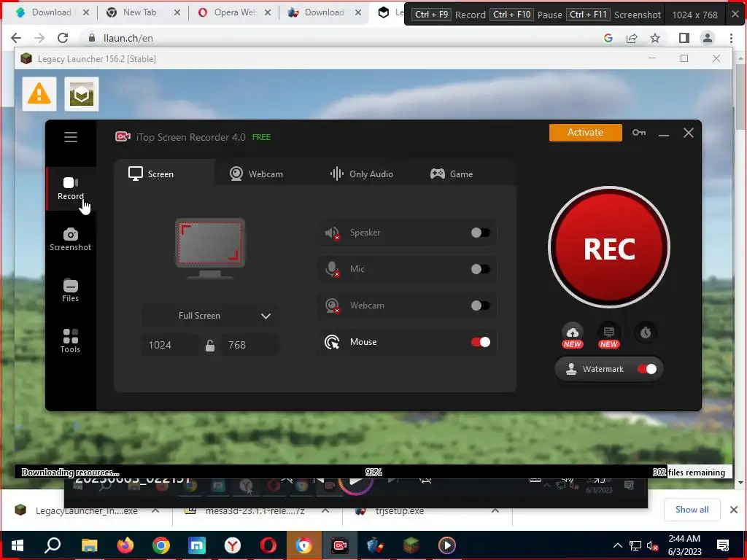Click the monitor region preview image
This screenshot has height=560, width=747.
pyautogui.click(x=210, y=248)
